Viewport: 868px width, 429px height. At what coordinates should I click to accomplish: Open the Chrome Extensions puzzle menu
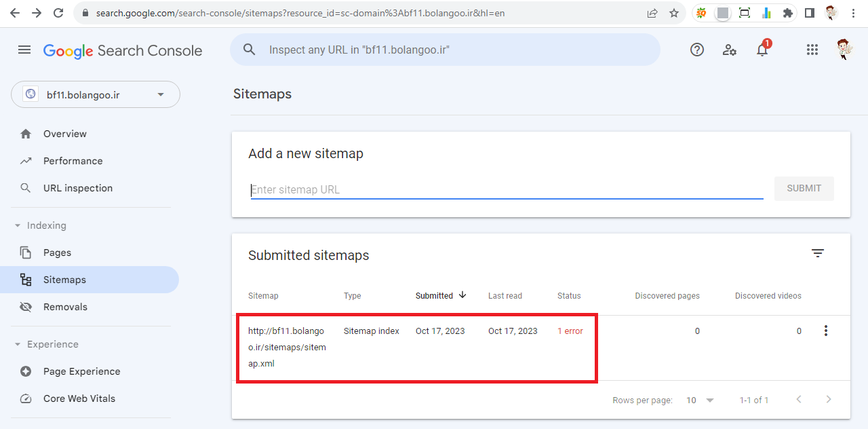click(787, 13)
